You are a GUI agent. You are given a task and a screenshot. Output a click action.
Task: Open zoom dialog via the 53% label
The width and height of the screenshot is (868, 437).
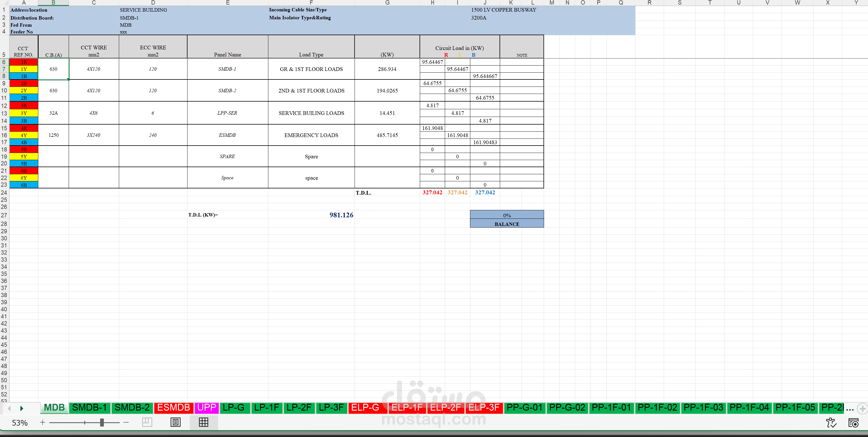tap(20, 423)
